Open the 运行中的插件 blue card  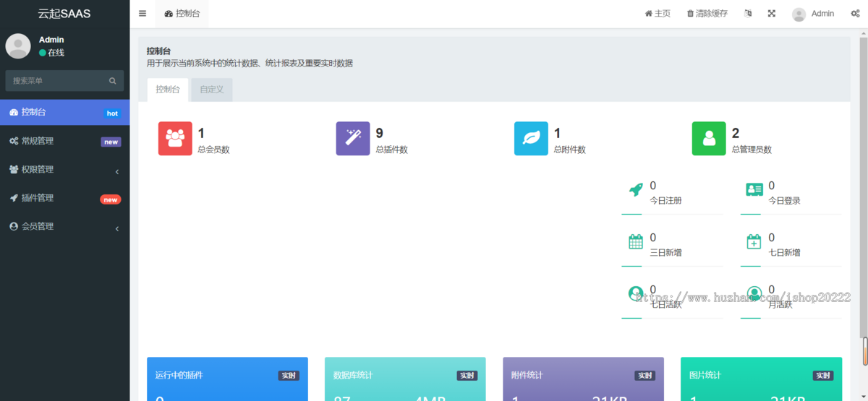[227, 379]
